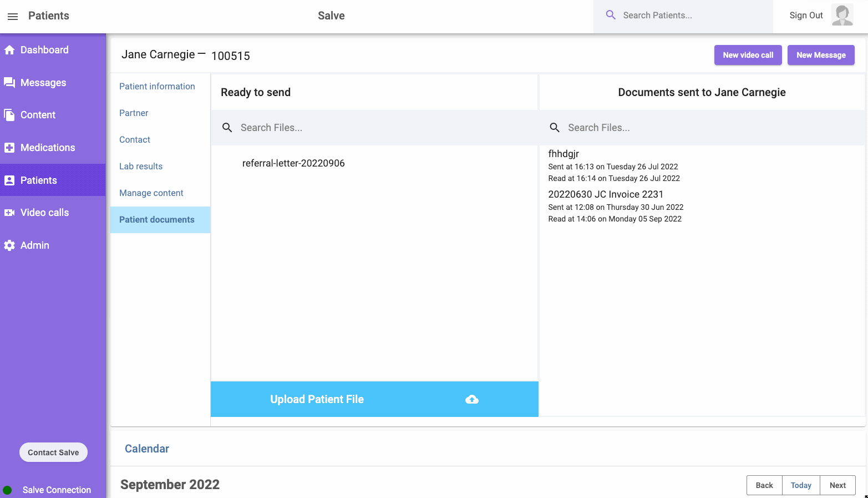The height and width of the screenshot is (498, 868).
Task: Start a New video call
Action: pos(748,55)
